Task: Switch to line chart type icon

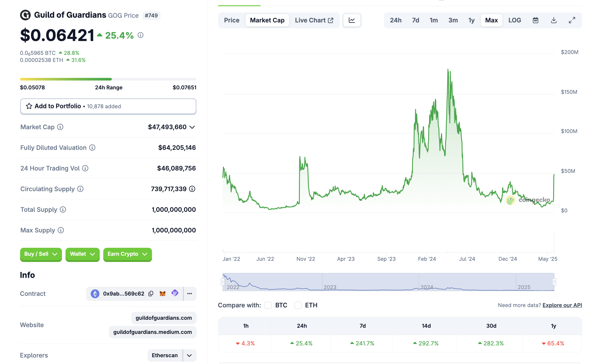Action: pos(352,20)
